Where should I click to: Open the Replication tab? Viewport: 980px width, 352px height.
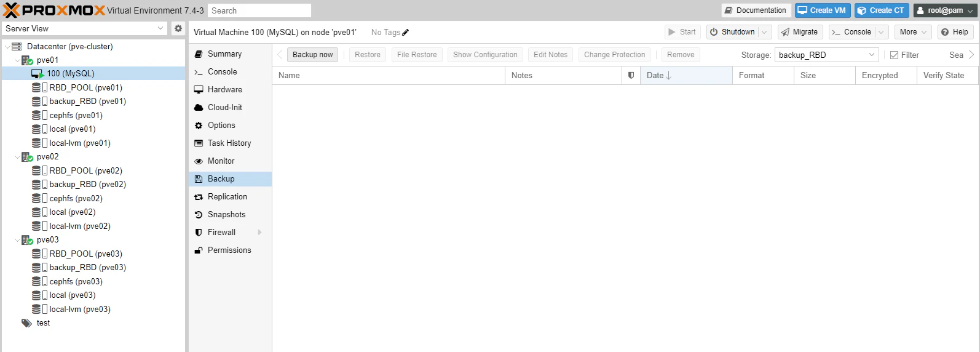coord(231,196)
